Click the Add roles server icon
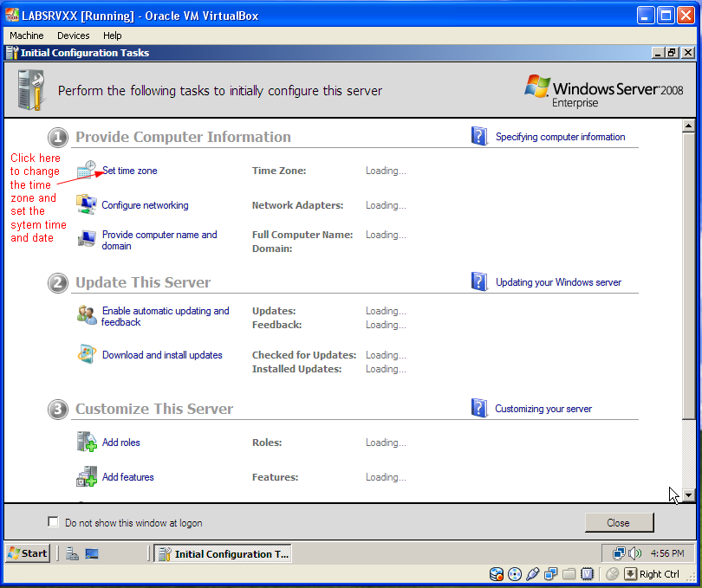 [x=87, y=442]
